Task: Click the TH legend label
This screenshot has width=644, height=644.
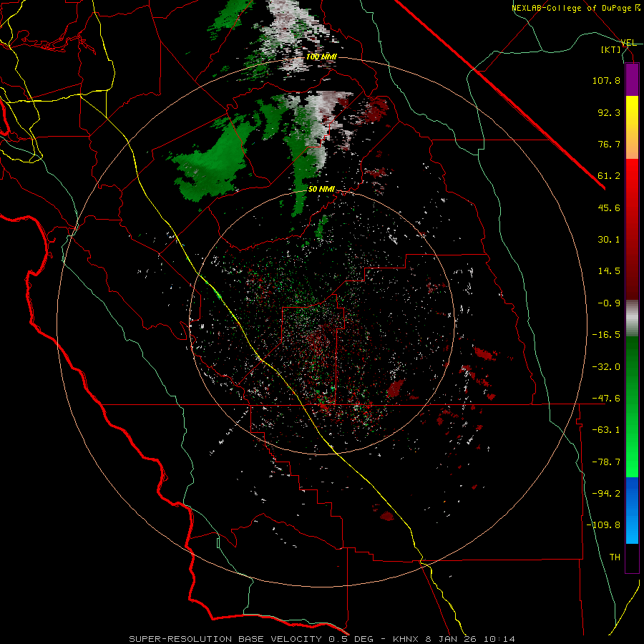Action: [x=615, y=557]
